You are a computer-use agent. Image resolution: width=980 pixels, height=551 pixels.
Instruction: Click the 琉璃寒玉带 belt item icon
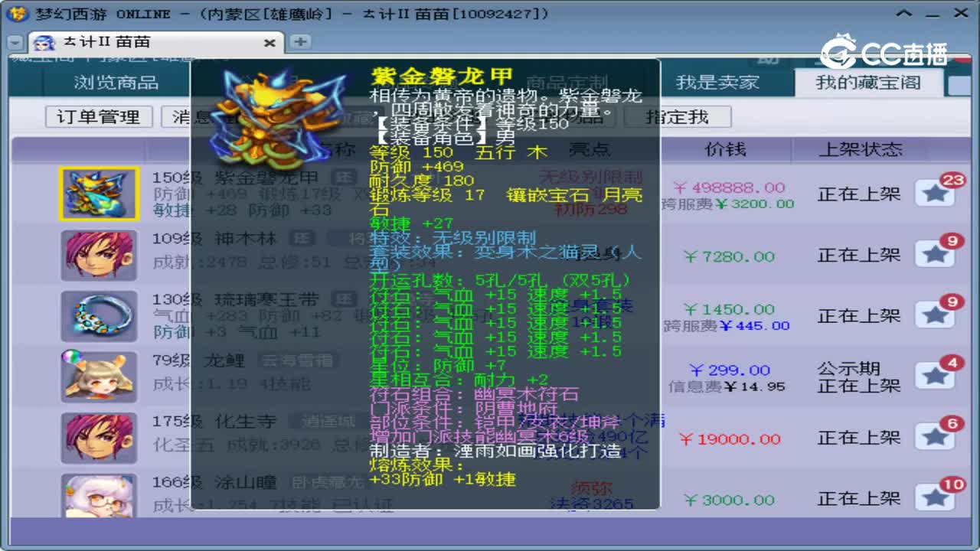[99, 315]
